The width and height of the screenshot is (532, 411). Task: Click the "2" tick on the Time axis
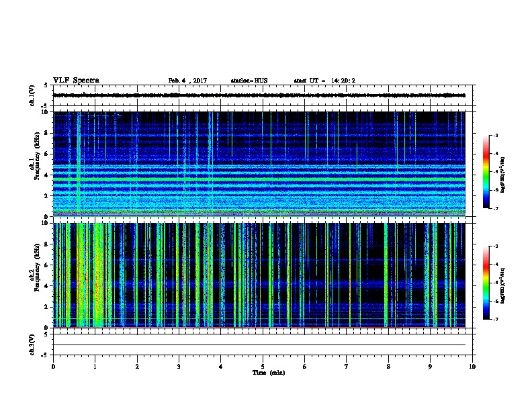click(x=137, y=367)
